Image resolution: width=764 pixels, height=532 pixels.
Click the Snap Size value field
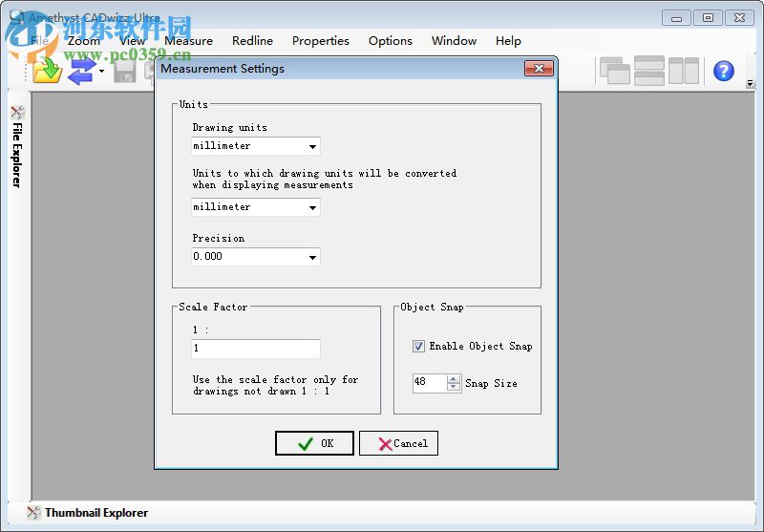(x=429, y=383)
